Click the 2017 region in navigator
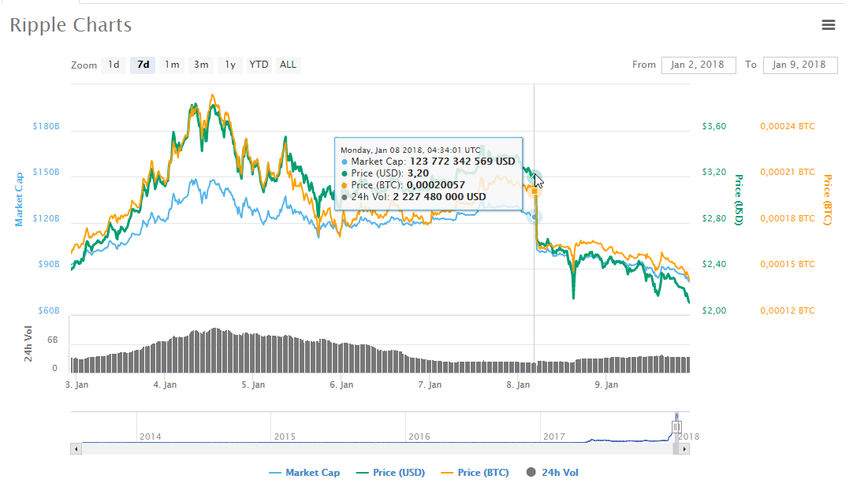Viewport: 868px width, 483px height. 553,437
